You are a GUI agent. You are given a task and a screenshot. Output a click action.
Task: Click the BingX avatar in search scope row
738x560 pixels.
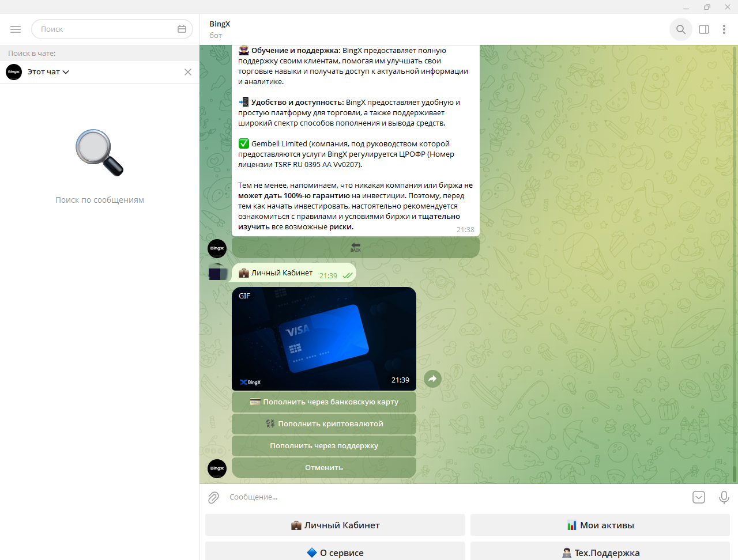click(14, 72)
